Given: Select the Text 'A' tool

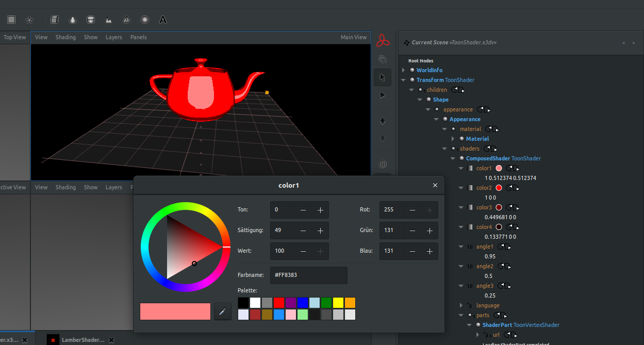Looking at the screenshot, I should 163,20.
